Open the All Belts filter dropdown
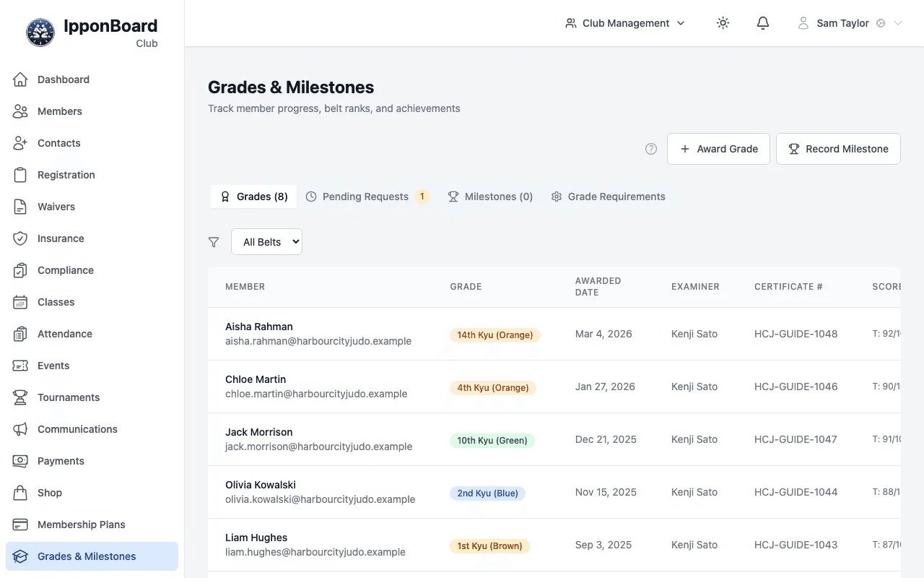 266,242
